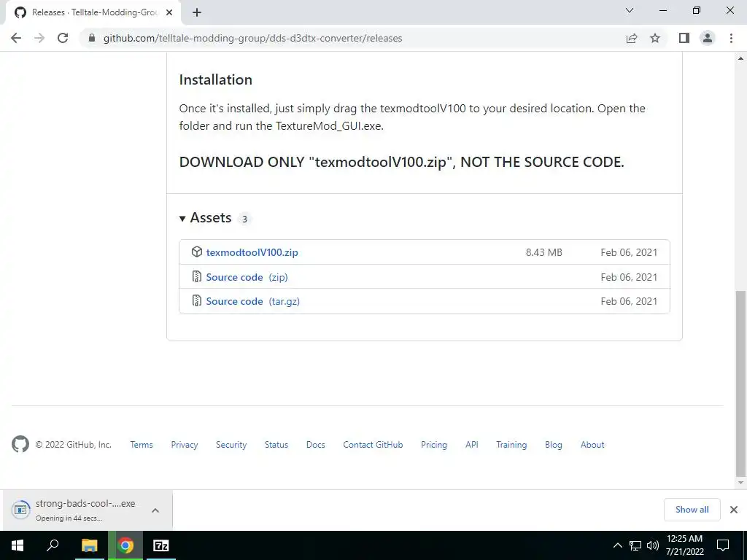Open the API footer link

point(472,445)
